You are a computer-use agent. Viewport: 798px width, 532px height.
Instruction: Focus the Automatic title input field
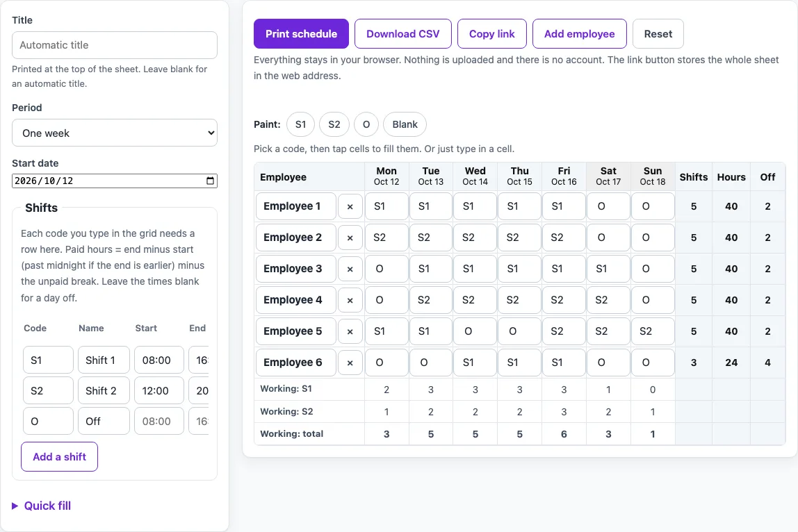115,44
